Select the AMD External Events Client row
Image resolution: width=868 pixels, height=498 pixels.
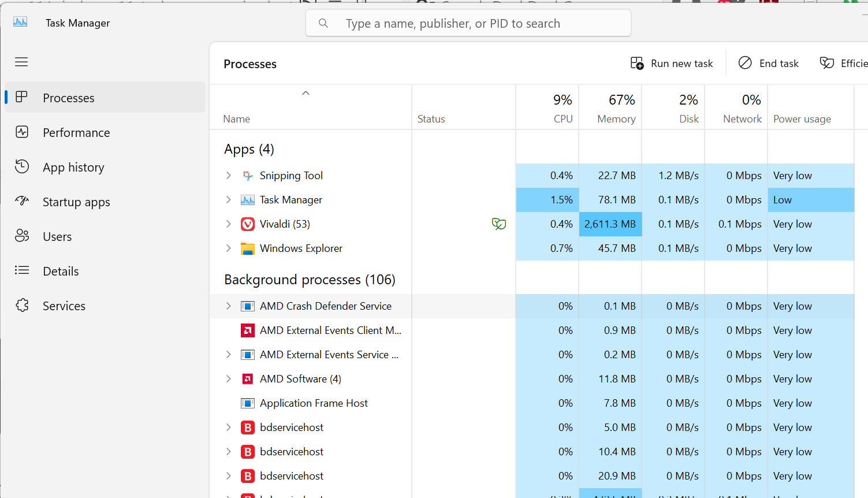(x=532, y=330)
